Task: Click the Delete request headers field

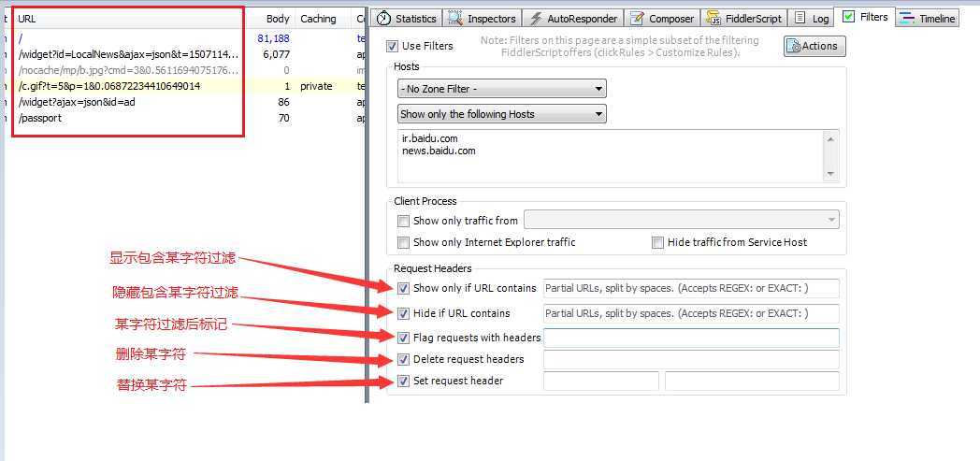Action: (691, 360)
